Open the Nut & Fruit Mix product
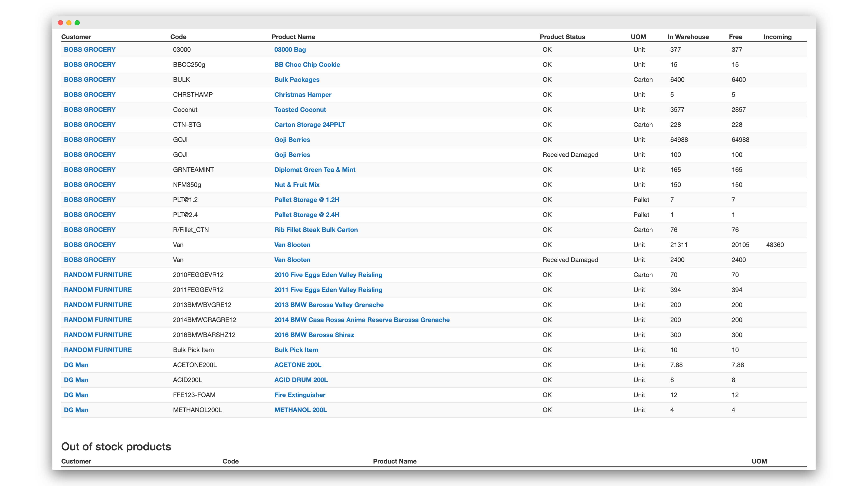 pos(297,184)
